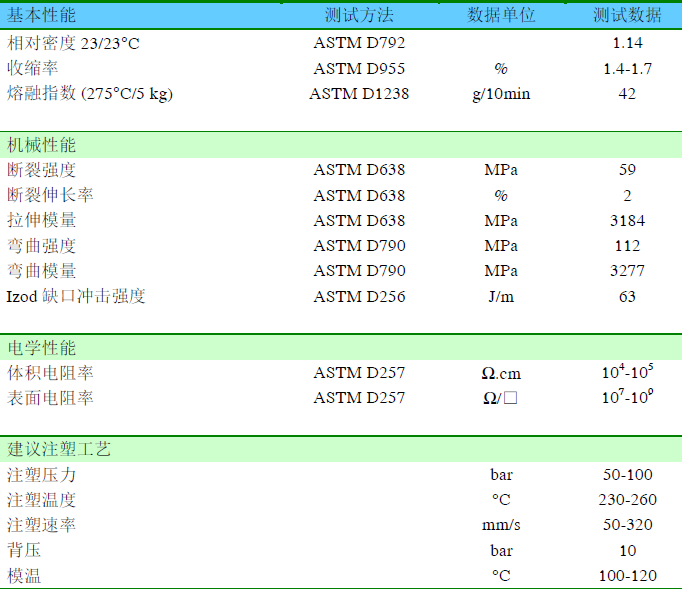
Task: Click the 测试数据 column header
Action: pyautogui.click(x=627, y=16)
